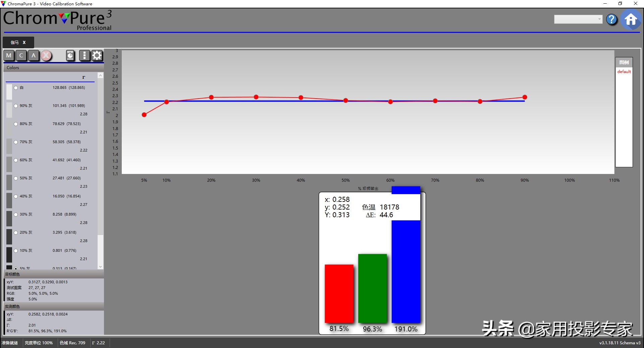Close the 伽马 tab with its X

(x=24, y=43)
